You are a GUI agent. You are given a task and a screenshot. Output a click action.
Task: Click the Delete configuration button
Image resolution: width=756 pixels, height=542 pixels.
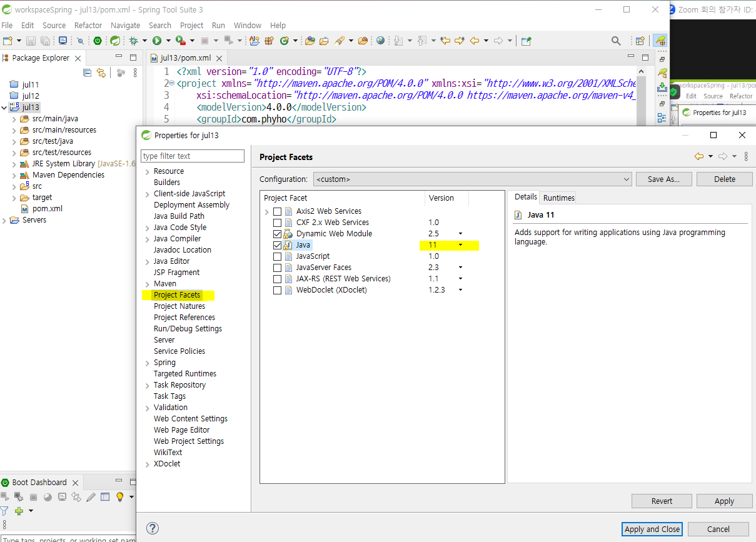725,179
